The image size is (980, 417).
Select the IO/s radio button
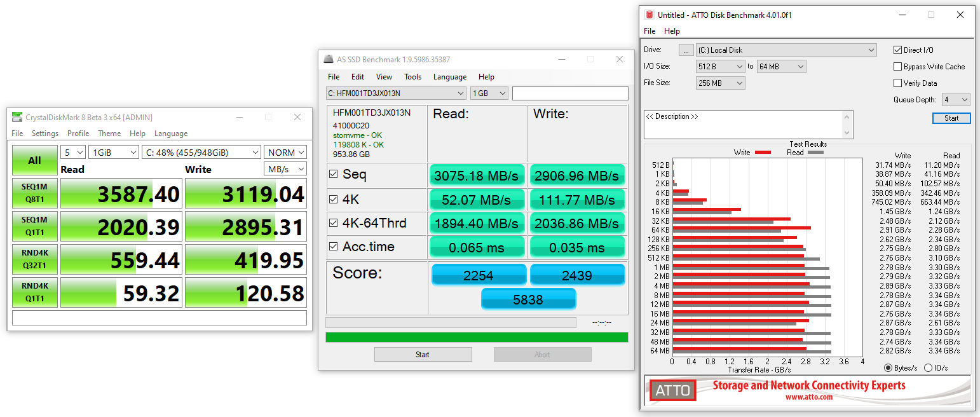(928, 368)
